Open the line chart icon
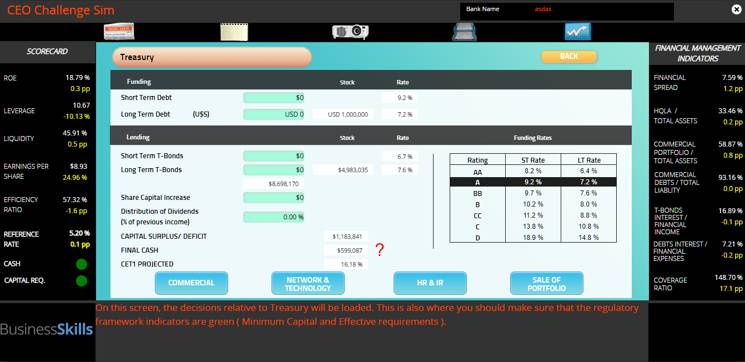This screenshot has width=745, height=362. pos(577,32)
